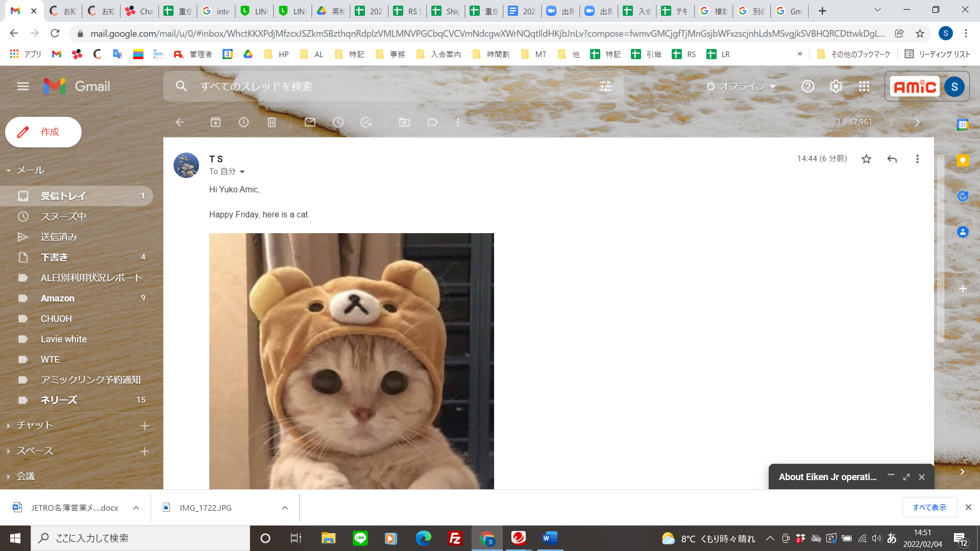Compose a new email with 作成
This screenshot has height=551, width=980.
point(43,132)
